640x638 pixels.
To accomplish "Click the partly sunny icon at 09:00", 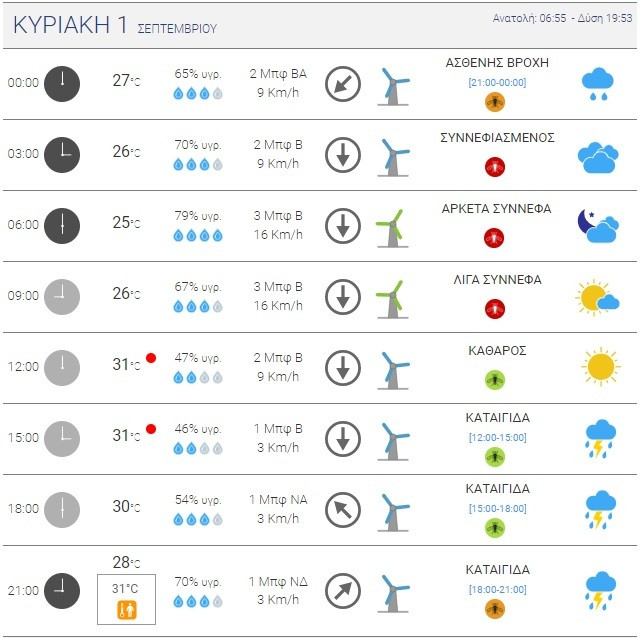I will coord(598,297).
